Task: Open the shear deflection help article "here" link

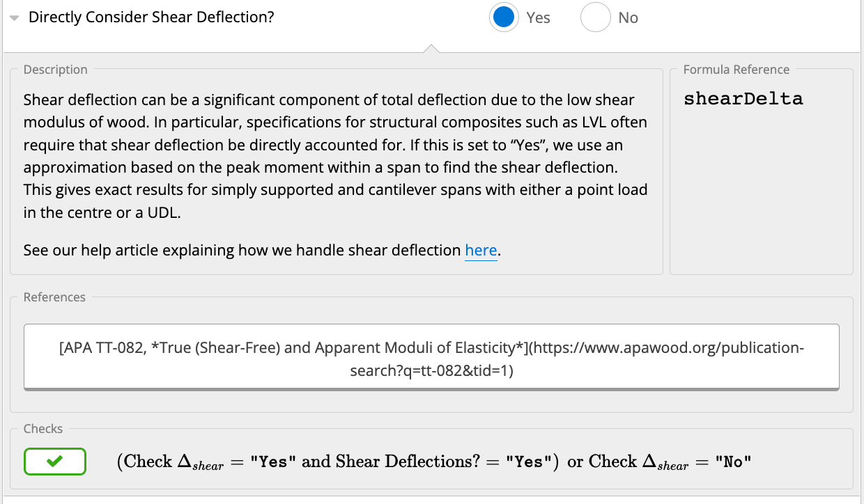Action: [481, 250]
